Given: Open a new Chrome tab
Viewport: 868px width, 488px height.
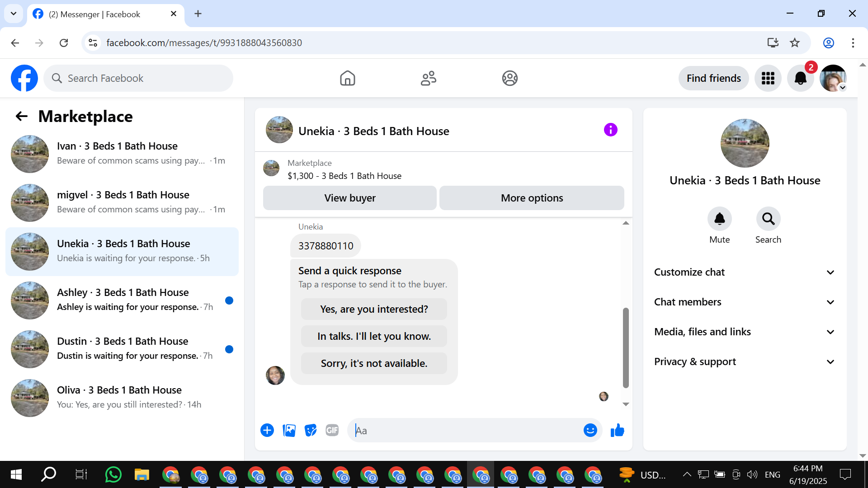Looking at the screenshot, I should click(198, 14).
